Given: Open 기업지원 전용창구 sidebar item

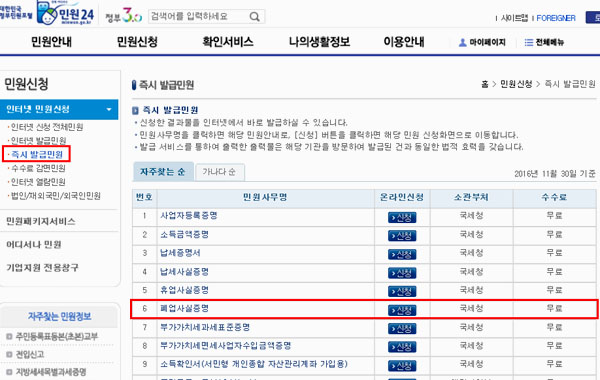Looking at the screenshot, I should pos(42,267).
